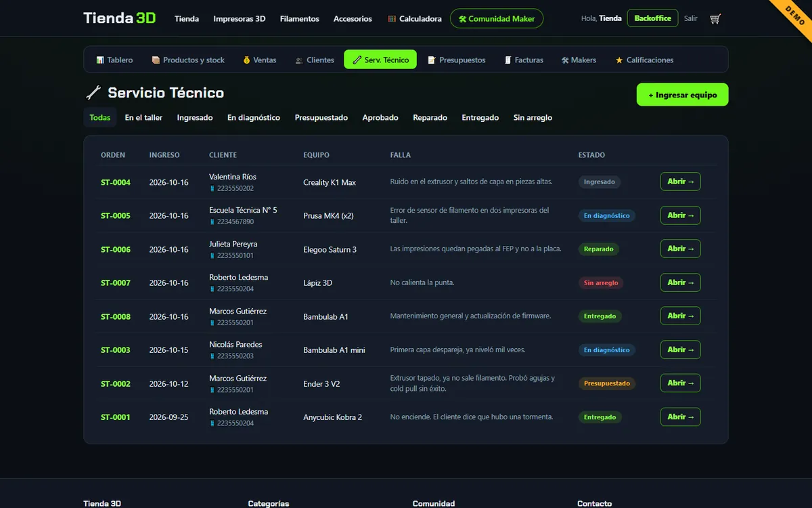Click the Ventas money bag icon
Screen dimensions: 812x508
click(x=247, y=60)
